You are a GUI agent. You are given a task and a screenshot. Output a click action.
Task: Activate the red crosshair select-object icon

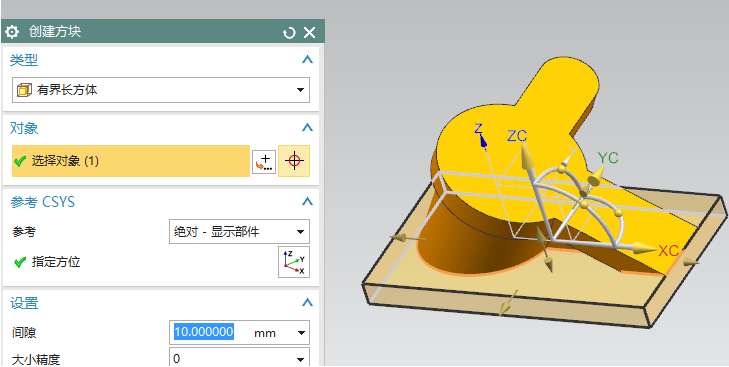(294, 161)
